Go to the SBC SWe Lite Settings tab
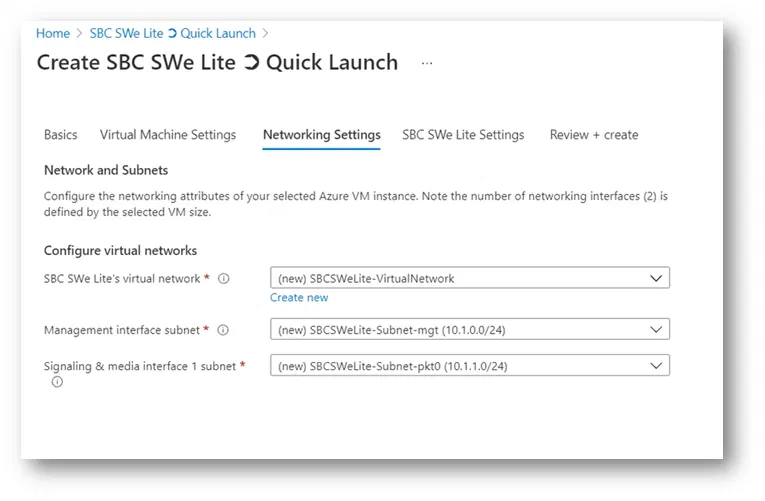The image size is (765, 501). pos(463,135)
